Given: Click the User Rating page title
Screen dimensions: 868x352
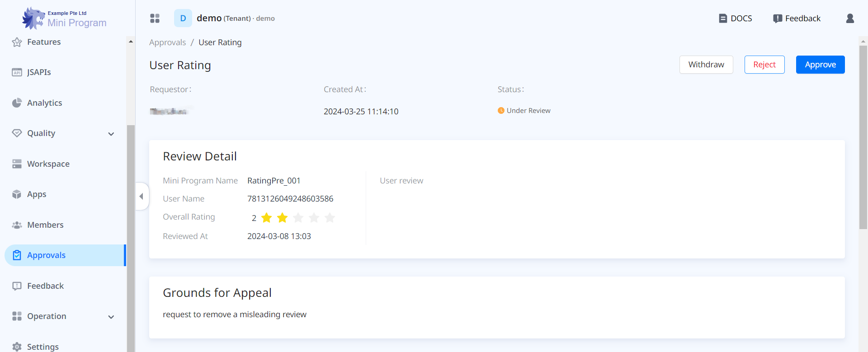Looking at the screenshot, I should pos(180,66).
